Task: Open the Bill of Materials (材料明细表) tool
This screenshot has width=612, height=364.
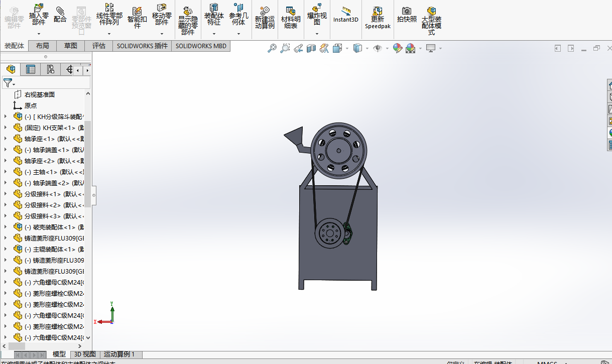Action: coord(291,18)
